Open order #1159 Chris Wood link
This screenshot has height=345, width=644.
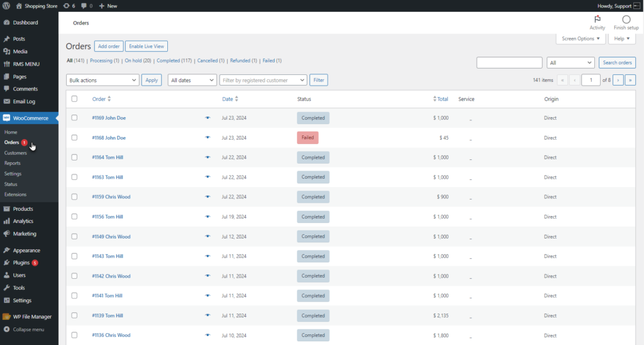pos(111,197)
